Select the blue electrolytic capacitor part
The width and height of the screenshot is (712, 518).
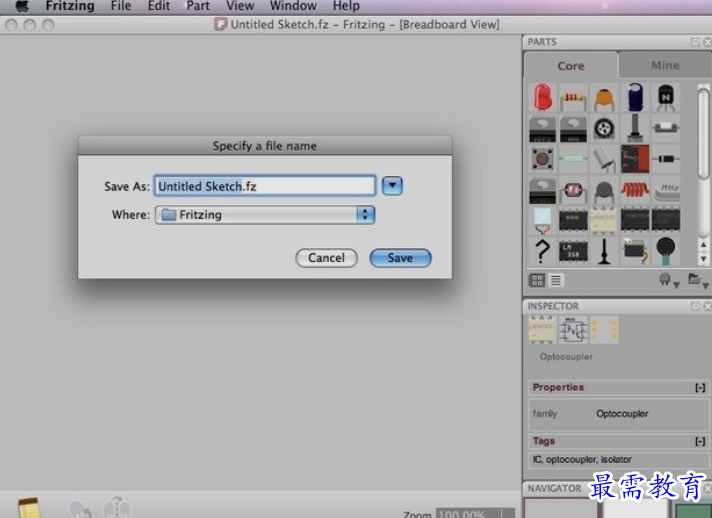[635, 97]
